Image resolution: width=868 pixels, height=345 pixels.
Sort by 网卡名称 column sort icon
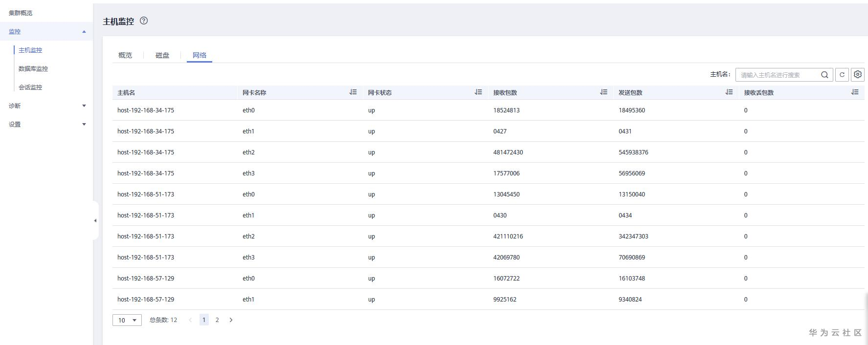[353, 92]
